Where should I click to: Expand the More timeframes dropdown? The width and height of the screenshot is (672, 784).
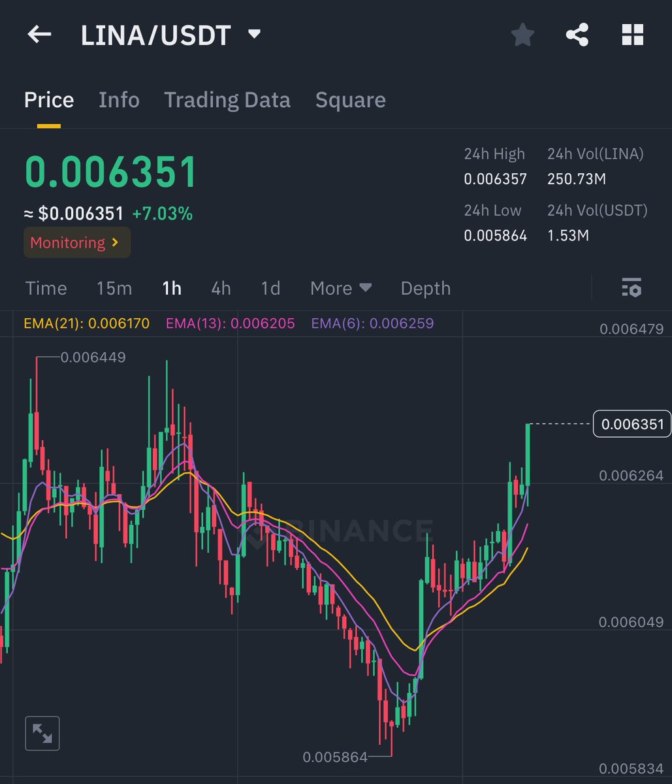[x=341, y=288]
